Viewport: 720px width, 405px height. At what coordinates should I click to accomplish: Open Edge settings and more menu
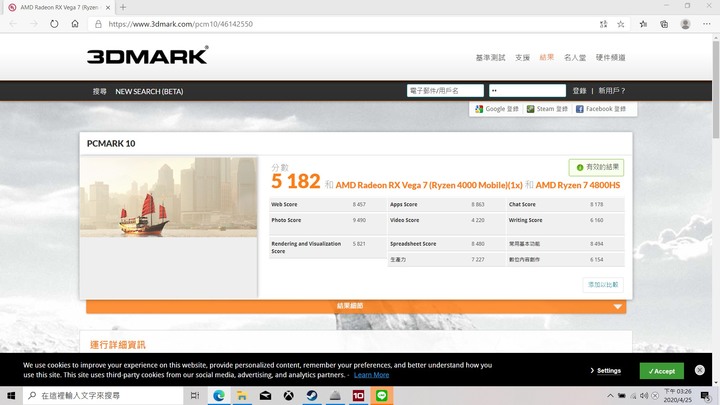[706, 24]
